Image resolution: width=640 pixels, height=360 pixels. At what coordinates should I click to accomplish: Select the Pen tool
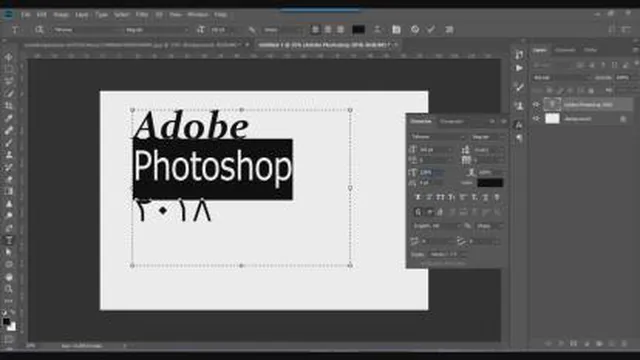coord(9,228)
